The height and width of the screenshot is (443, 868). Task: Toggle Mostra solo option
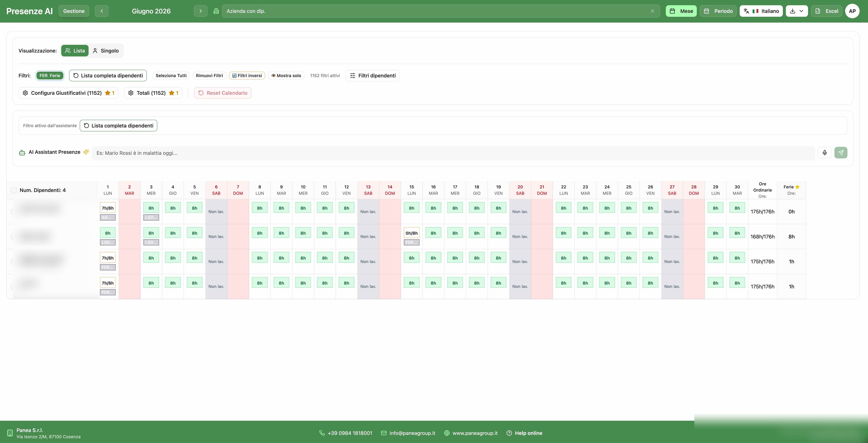click(x=286, y=76)
